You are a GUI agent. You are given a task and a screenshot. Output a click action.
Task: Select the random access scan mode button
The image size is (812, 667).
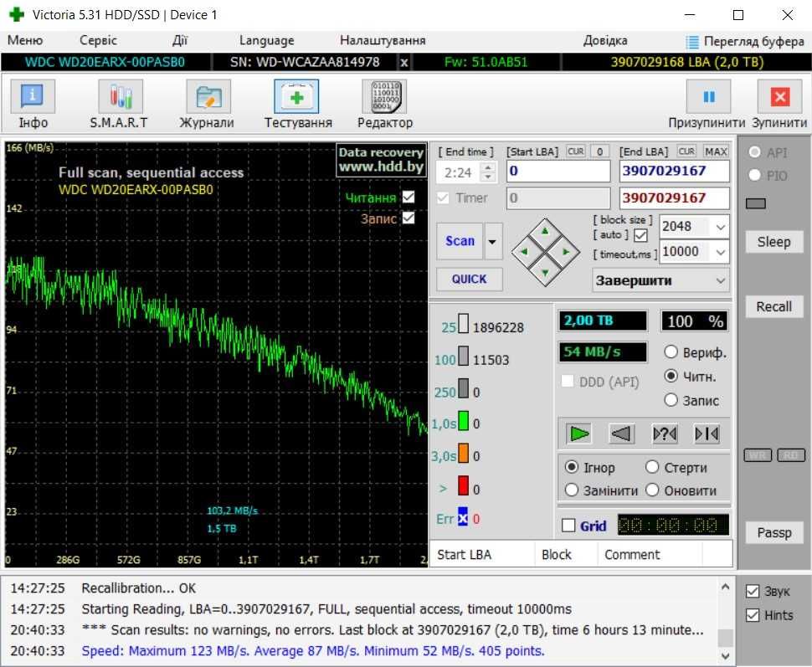pyautogui.click(x=665, y=434)
